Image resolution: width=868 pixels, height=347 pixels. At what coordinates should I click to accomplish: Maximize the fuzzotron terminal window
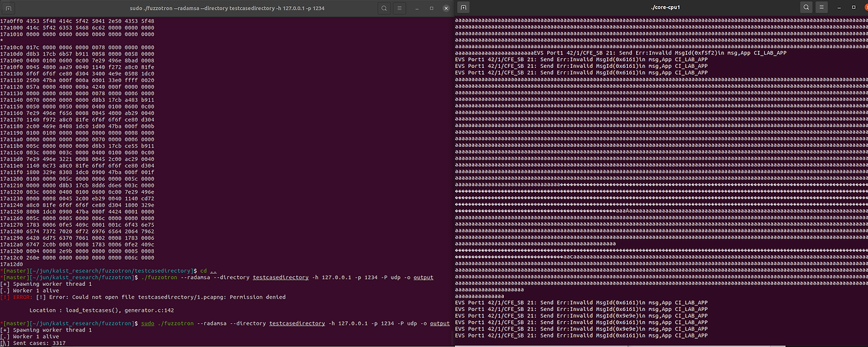point(432,7)
